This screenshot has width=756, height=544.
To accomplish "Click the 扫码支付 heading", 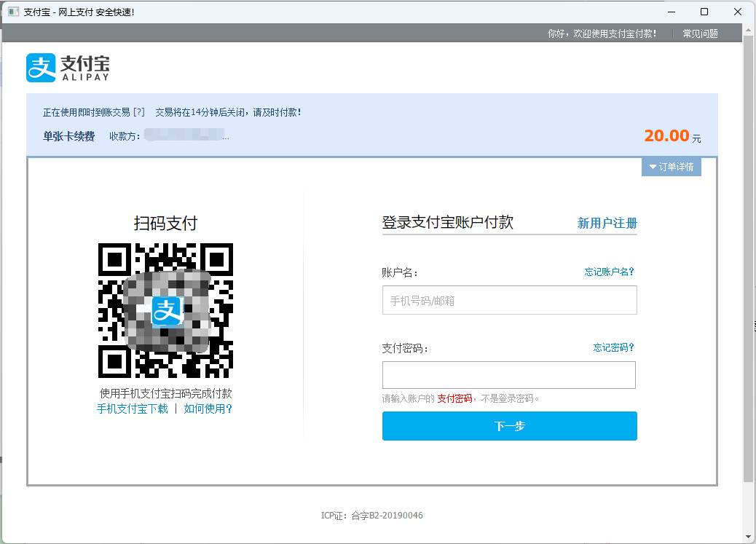I will [165, 224].
